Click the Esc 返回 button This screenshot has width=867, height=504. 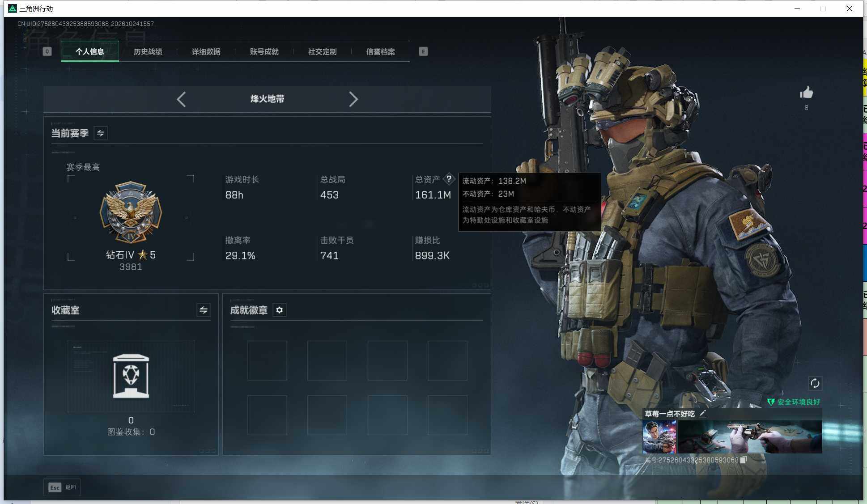click(x=62, y=487)
